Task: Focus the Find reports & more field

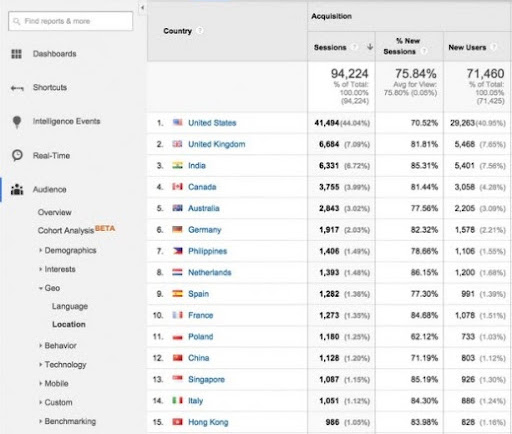Action: (x=70, y=21)
